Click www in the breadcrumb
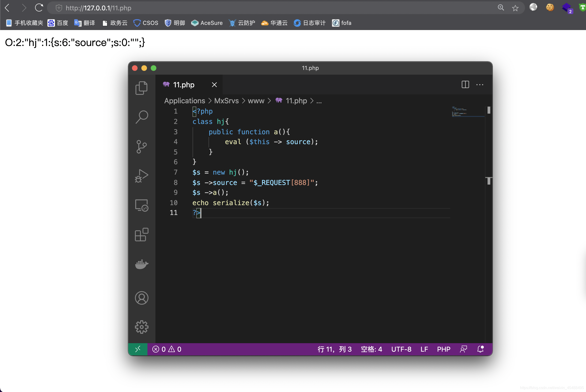 pos(256,101)
